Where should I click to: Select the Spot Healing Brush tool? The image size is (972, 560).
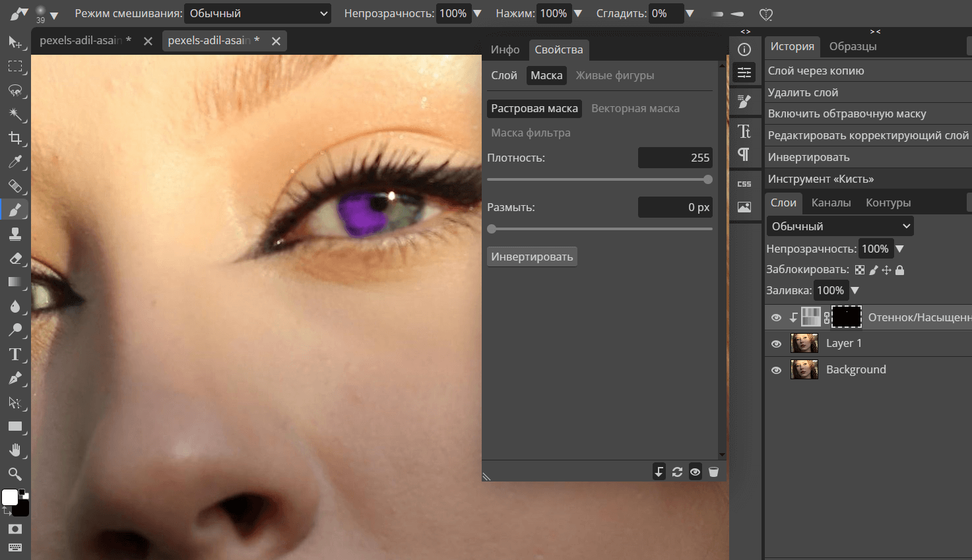coord(15,186)
